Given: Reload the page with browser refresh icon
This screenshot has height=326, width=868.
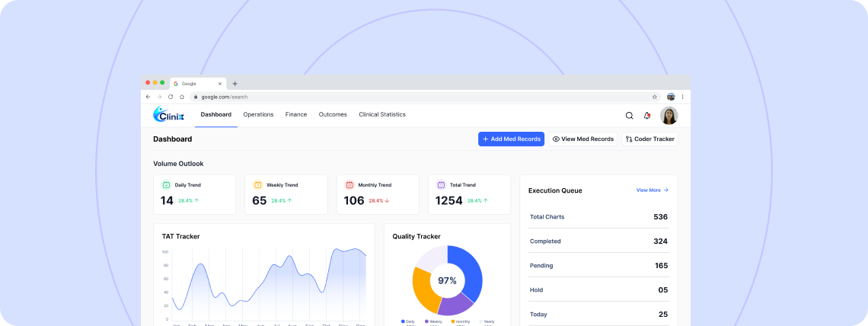Looking at the screenshot, I should (171, 97).
